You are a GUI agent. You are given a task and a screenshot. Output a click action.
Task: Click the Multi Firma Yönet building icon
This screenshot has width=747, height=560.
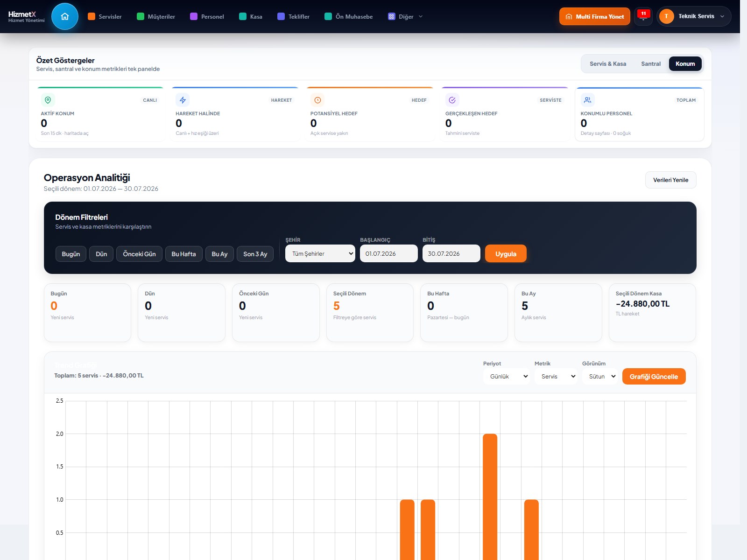pyautogui.click(x=569, y=17)
